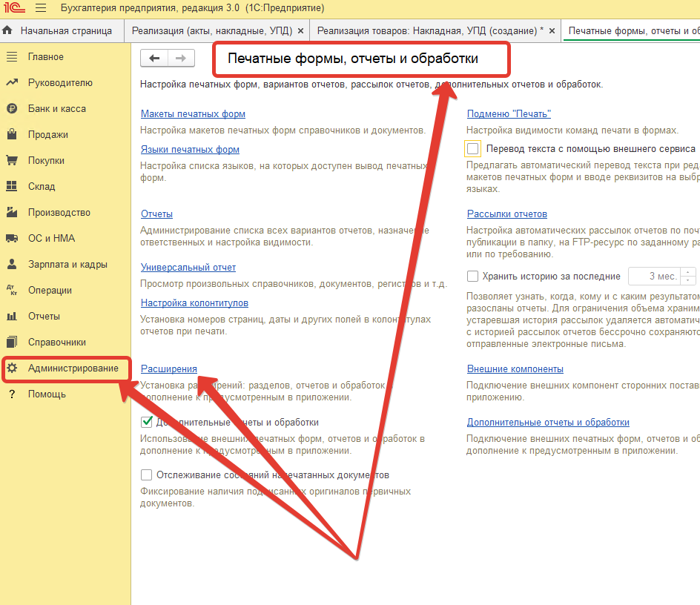Open the Склад section
This screenshot has height=605, width=700.
tap(42, 186)
